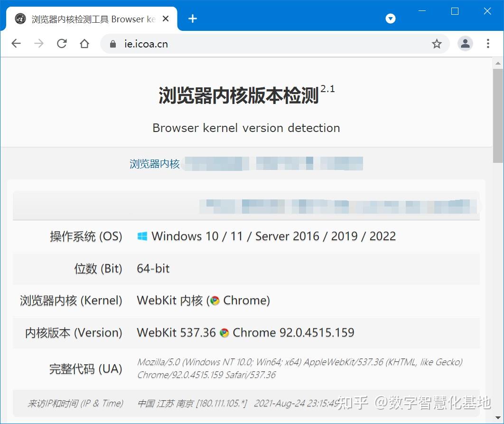Viewport: 504px width, 424px height.
Task: Click the scrollbar down arrow
Action: [498, 417]
